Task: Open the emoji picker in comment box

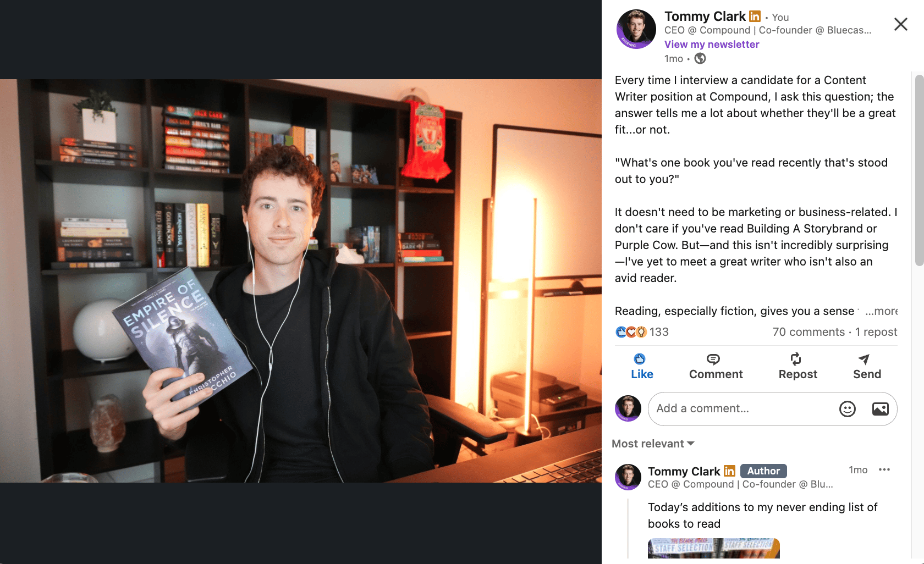Action: coord(847,409)
